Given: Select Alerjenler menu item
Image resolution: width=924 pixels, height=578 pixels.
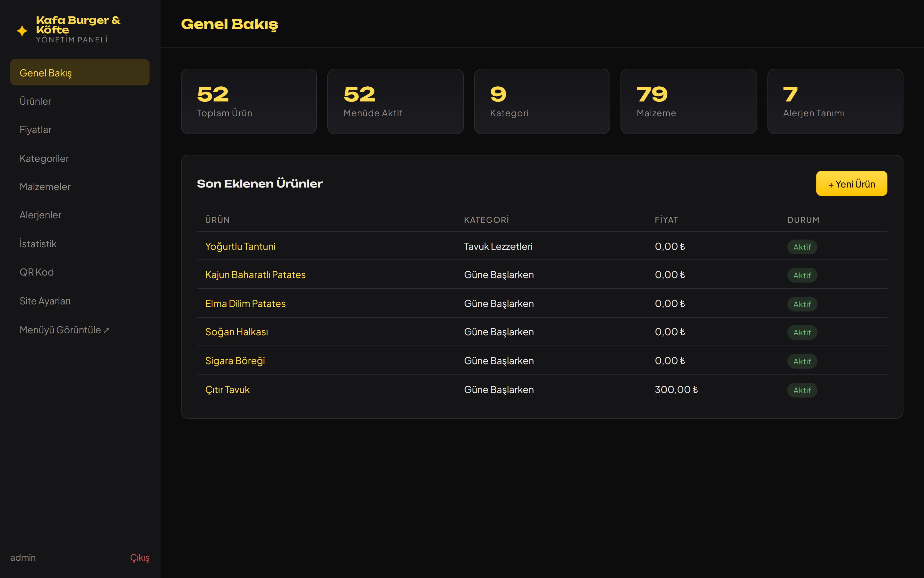Looking at the screenshot, I should tap(80, 215).
